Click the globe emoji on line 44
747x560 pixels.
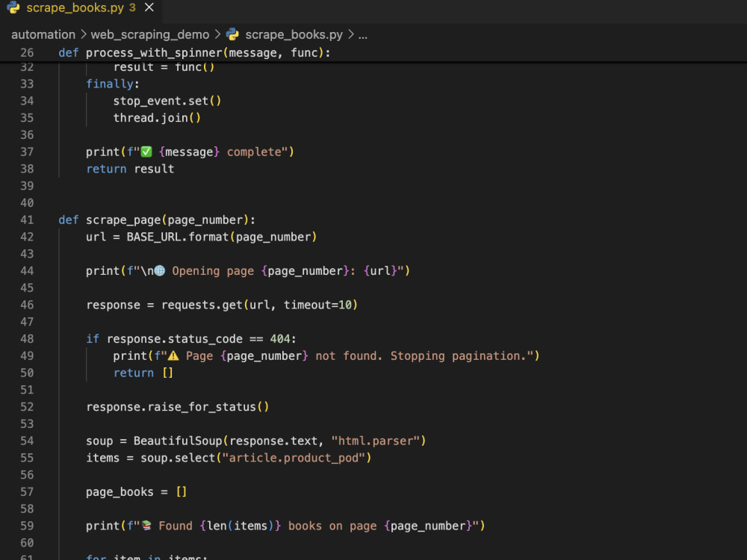coord(160,271)
